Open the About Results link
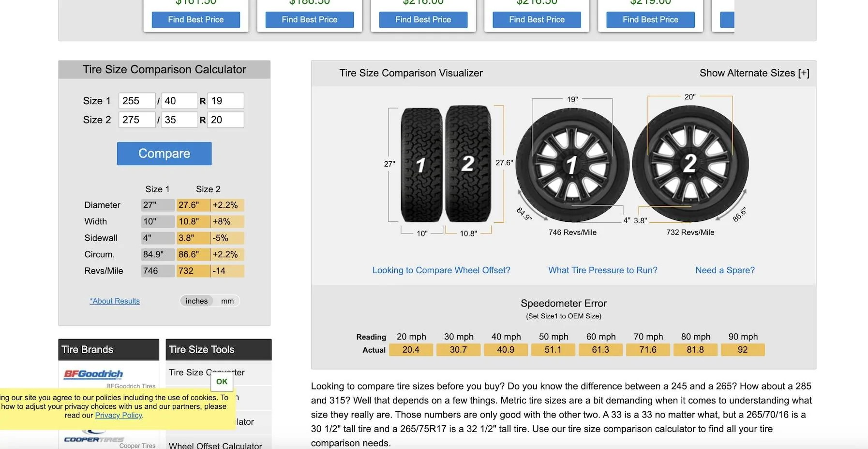868x449 pixels. click(115, 301)
